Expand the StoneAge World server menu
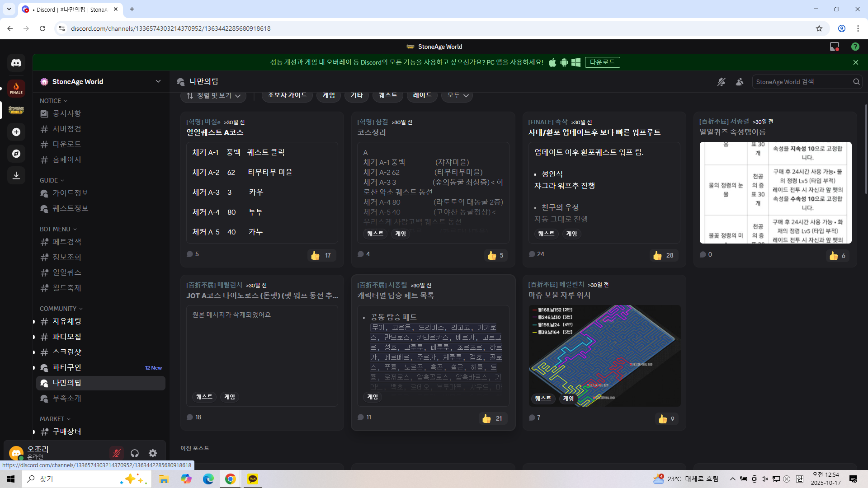This screenshot has width=868, height=488. pyautogui.click(x=158, y=81)
